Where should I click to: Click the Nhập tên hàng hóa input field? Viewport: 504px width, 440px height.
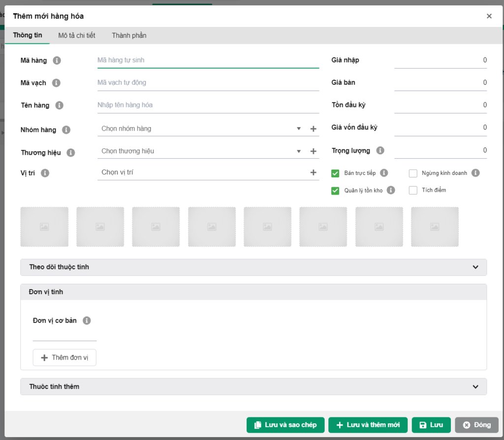[208, 105]
